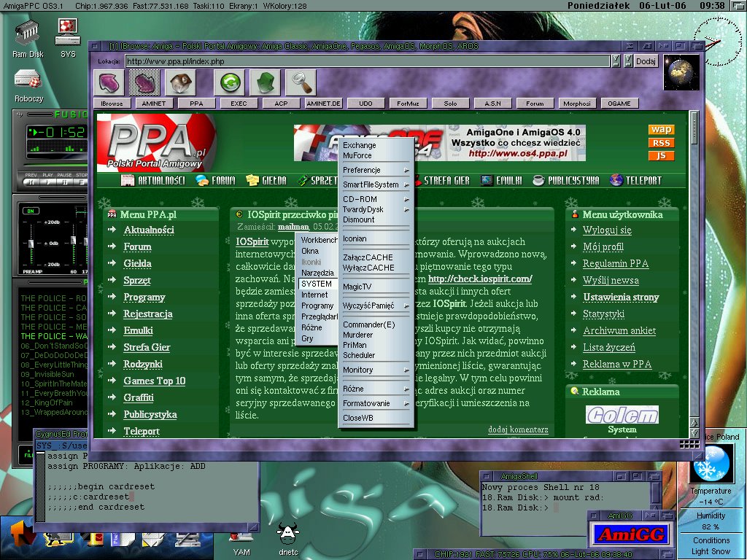Click the Dodaj button beside URL field
The image size is (747, 560).
pyautogui.click(x=646, y=61)
